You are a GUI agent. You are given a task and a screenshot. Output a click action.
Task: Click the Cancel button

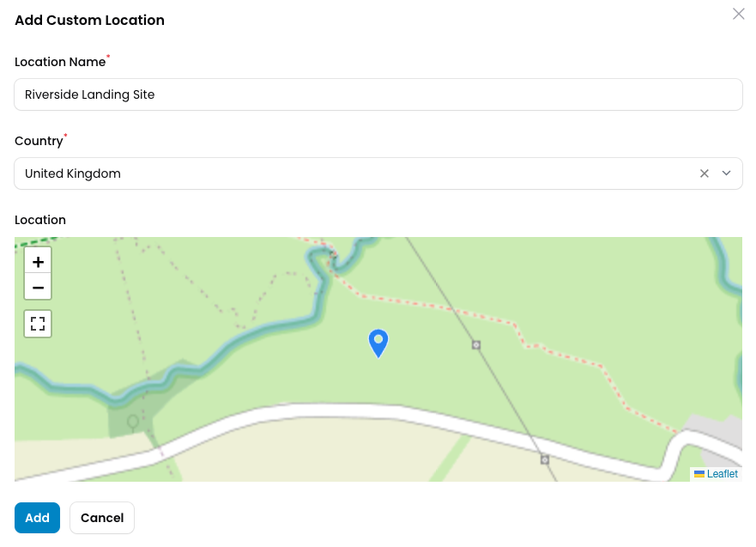pyautogui.click(x=102, y=518)
